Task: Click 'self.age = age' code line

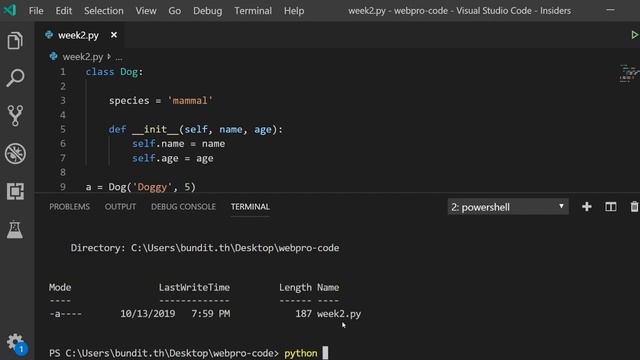Action: [173, 158]
